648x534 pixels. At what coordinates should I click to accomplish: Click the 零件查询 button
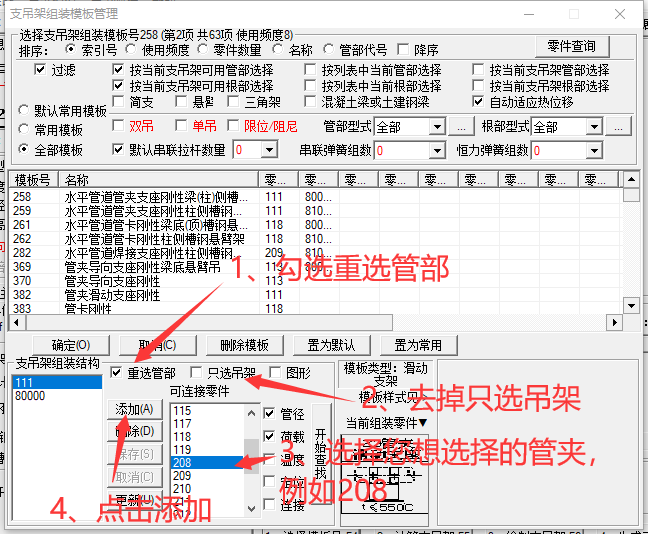point(572,46)
